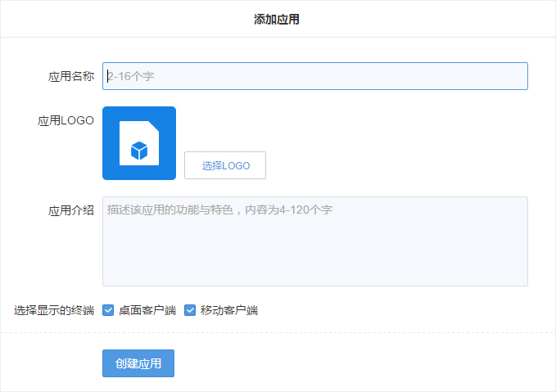Screen dimensions: 556x392
Task: Click the 选择显示的终端 label
Action: pyautogui.click(x=54, y=310)
